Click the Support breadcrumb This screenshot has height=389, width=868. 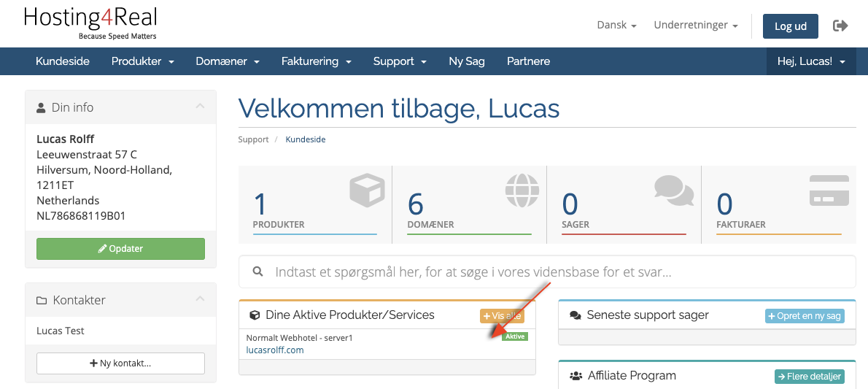[x=254, y=139]
